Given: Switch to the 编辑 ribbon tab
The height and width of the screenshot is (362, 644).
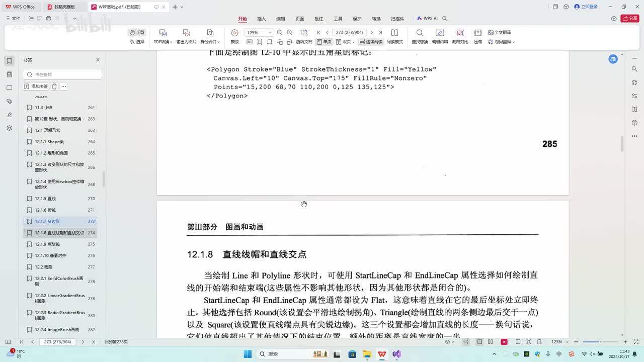Looking at the screenshot, I should pyautogui.click(x=281, y=19).
